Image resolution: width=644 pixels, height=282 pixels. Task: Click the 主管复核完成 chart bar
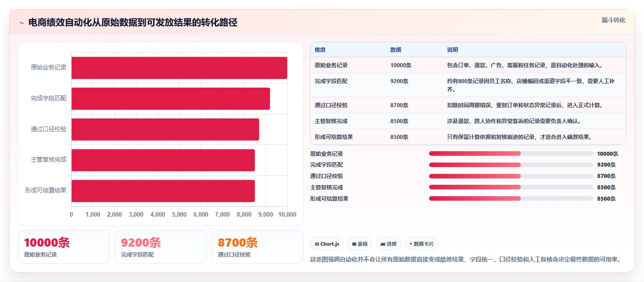163,160
